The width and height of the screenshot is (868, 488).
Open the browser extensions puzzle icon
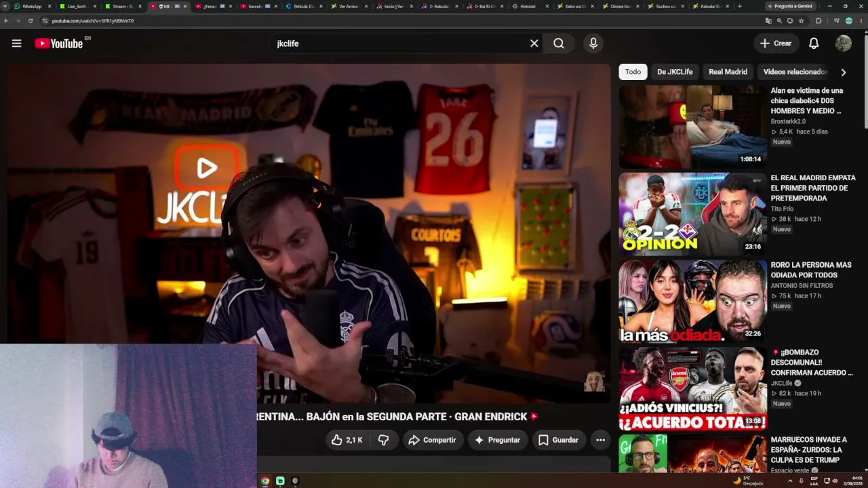pyautogui.click(x=818, y=21)
